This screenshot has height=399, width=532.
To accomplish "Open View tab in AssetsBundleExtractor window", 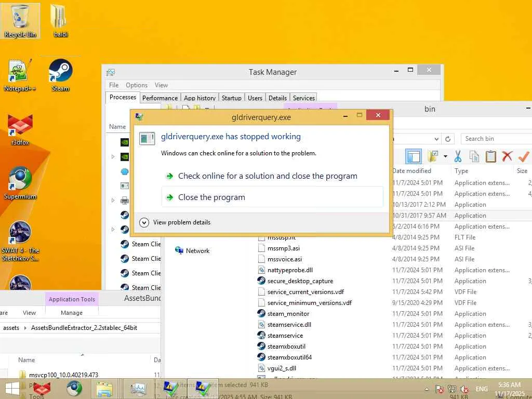I will tap(29, 313).
